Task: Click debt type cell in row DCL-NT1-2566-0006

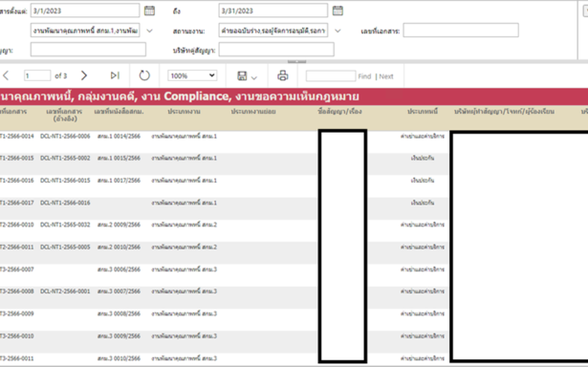Action: click(423, 136)
